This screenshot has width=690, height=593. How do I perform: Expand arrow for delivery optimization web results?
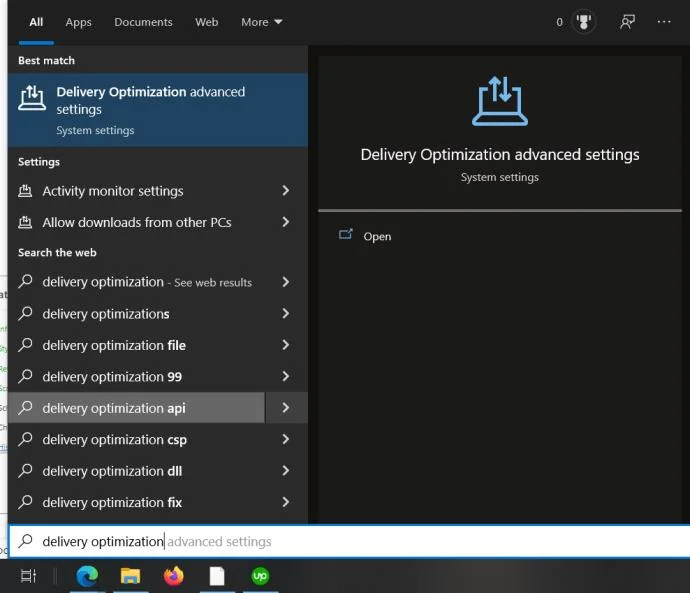click(286, 282)
